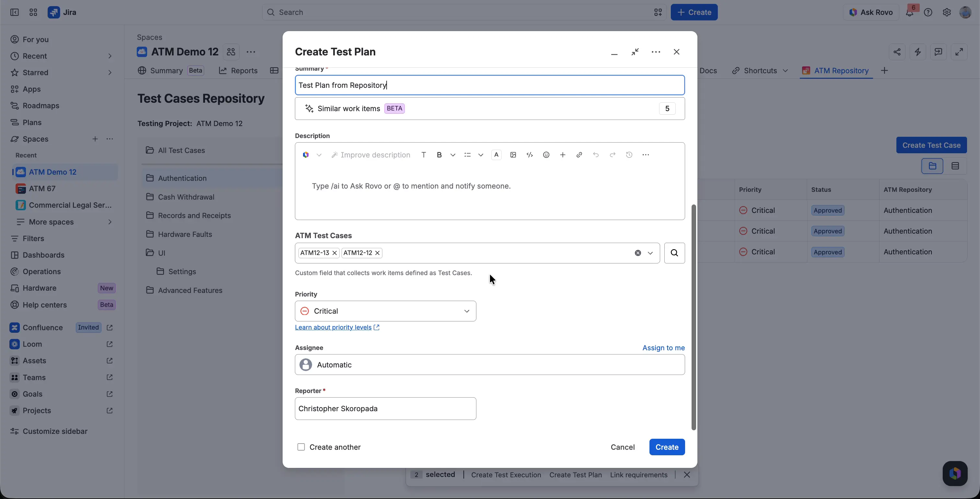Open Jira settings gear icon
The height and width of the screenshot is (499, 980).
[947, 12]
